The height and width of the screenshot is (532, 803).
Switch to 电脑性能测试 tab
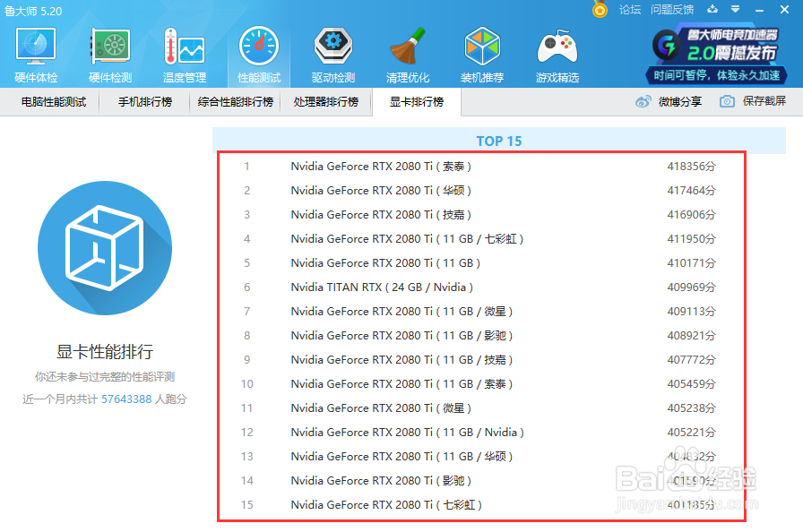pos(53,102)
